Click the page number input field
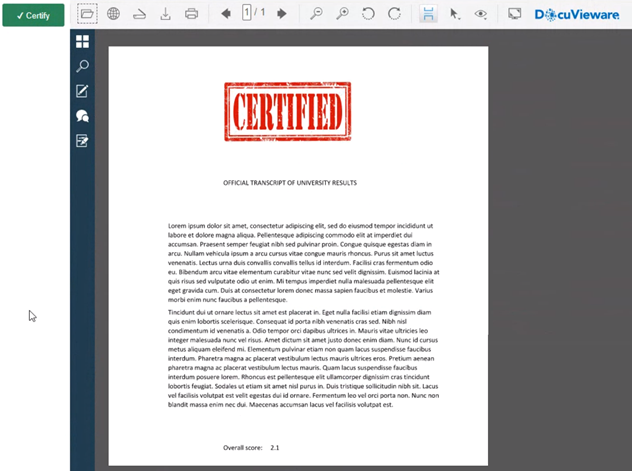The image size is (632, 471). pos(247,13)
